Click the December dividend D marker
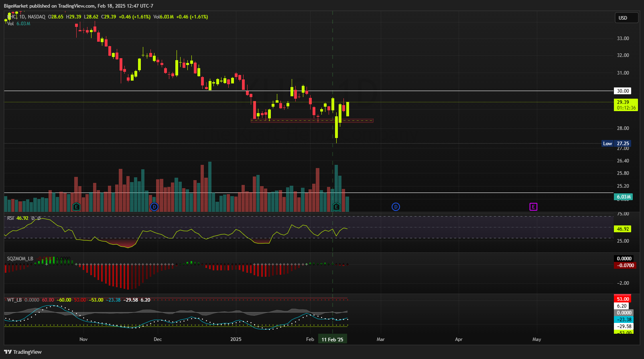This screenshot has width=644, height=359. pyautogui.click(x=154, y=207)
